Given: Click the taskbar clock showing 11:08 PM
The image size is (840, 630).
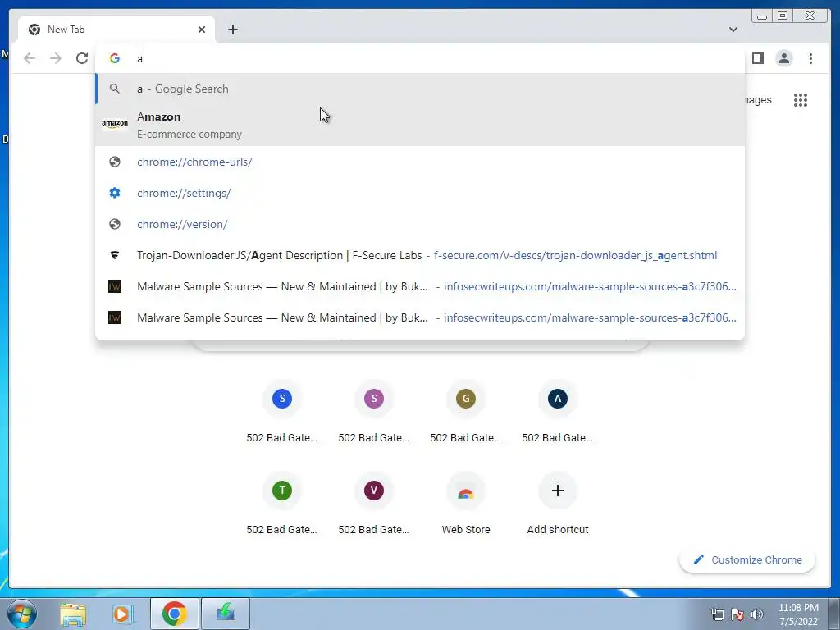Looking at the screenshot, I should (798, 614).
